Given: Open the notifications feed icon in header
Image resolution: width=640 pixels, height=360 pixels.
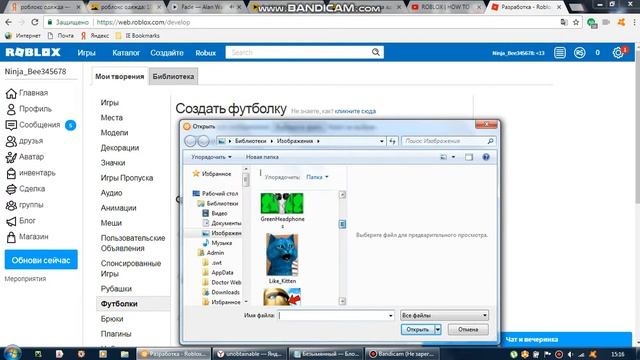Looking at the screenshot, I should pyautogui.click(x=560, y=53).
